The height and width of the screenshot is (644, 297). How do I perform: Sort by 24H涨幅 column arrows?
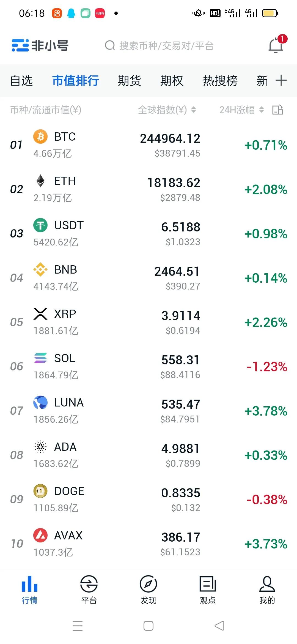point(262,110)
